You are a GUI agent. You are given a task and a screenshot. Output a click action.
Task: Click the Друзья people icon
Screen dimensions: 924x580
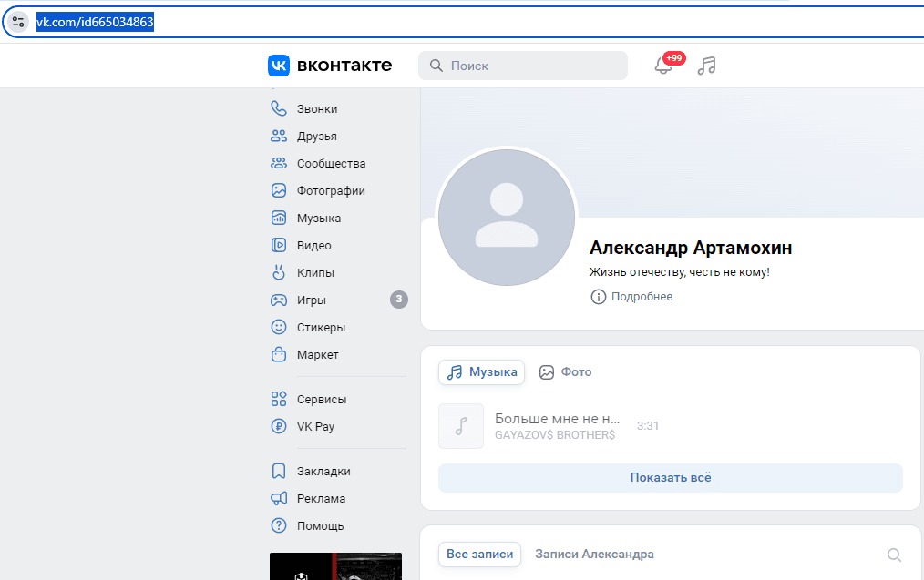pyautogui.click(x=279, y=136)
